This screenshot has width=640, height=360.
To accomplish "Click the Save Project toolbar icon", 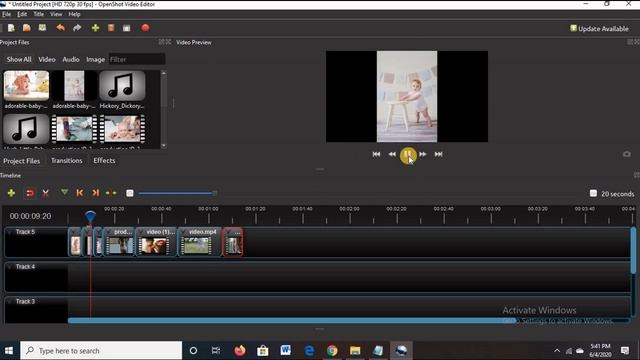I will tap(42, 28).
